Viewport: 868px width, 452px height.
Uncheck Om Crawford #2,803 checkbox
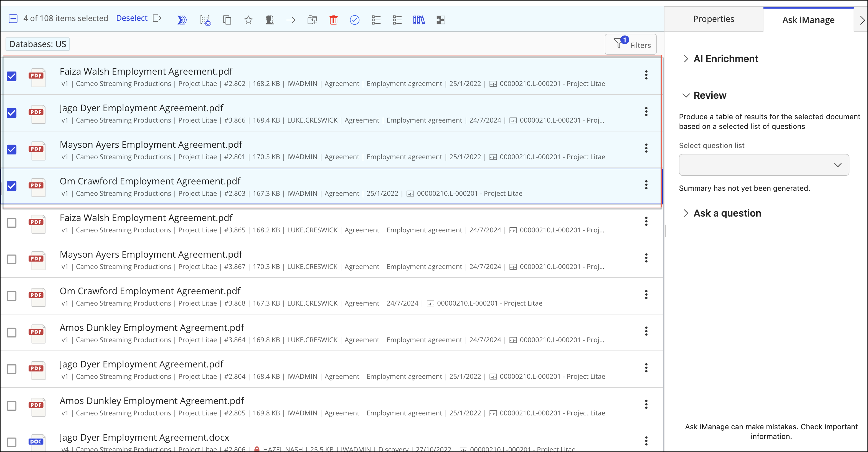coord(12,186)
